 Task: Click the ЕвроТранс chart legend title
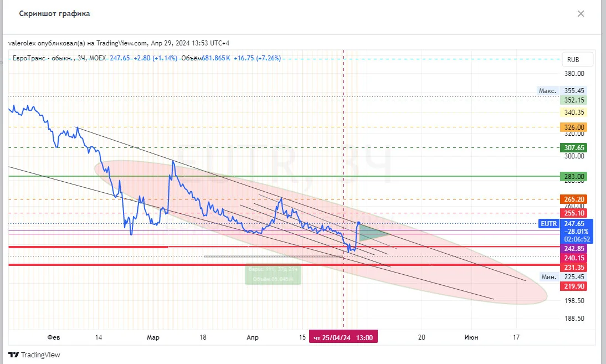(59, 58)
